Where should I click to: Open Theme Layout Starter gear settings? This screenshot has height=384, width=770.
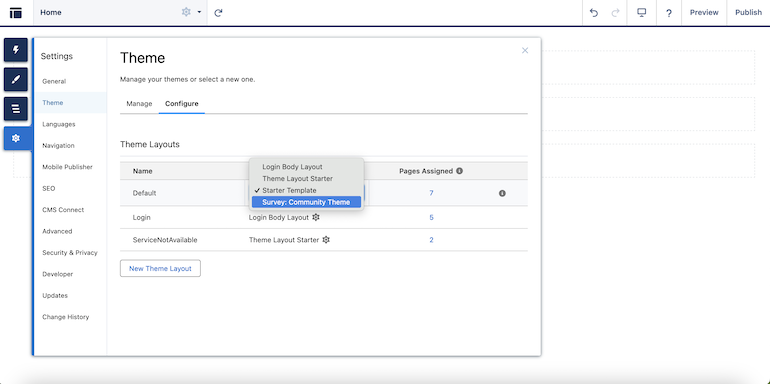(x=326, y=240)
